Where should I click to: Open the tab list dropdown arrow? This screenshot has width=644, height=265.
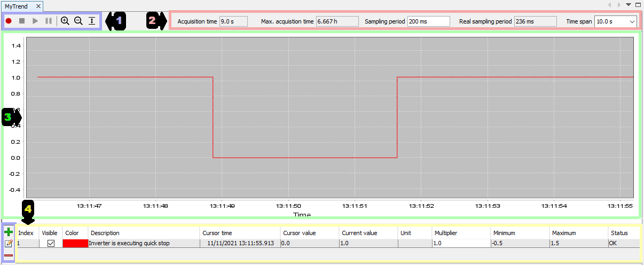tap(629, 5)
